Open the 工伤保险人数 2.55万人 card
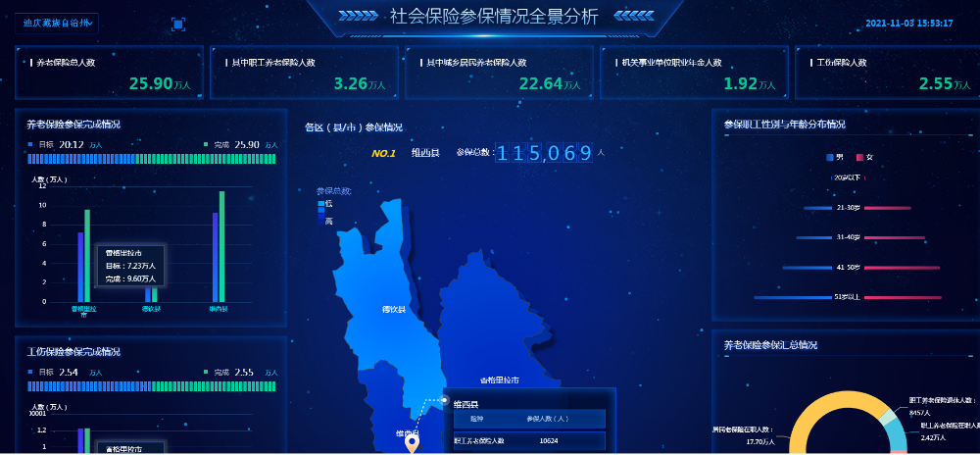This screenshot has height=455, width=980. pos(888,73)
